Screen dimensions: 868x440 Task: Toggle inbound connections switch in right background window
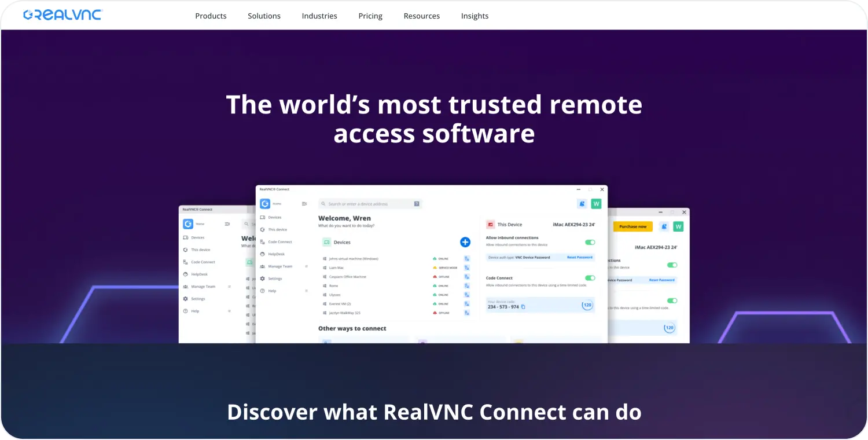coord(672,265)
